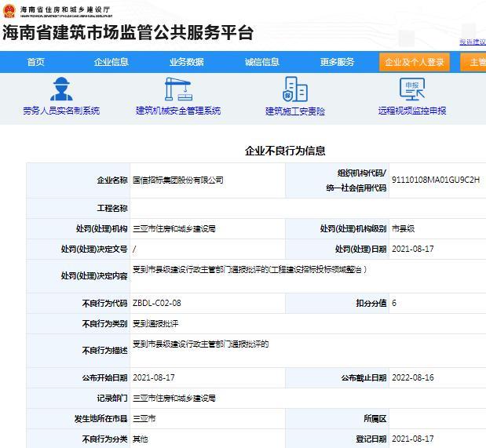
Task: Click the labor worker real-name system icon
Action: pyautogui.click(x=61, y=89)
